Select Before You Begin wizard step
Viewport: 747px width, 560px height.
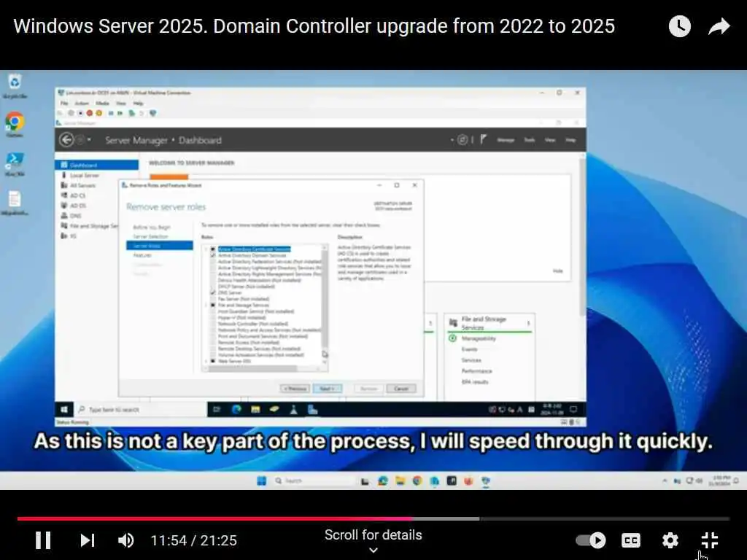tap(151, 227)
